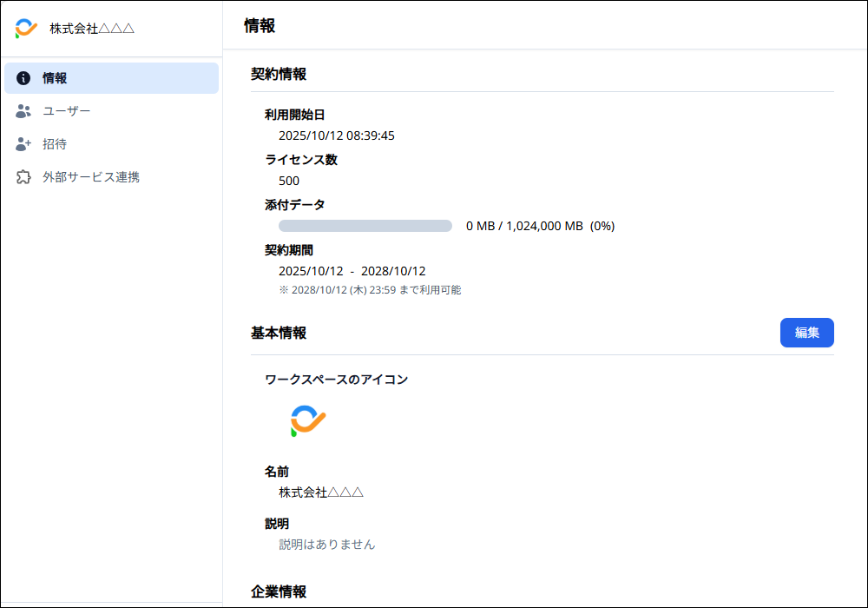The image size is (868, 608).
Task: Click the info circle icon beside 情報
Action: click(x=23, y=78)
